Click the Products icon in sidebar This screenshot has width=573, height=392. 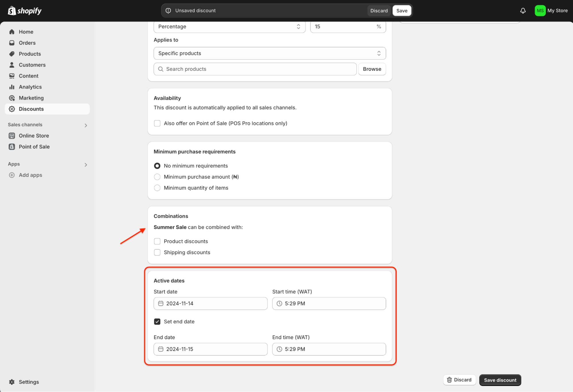(x=12, y=54)
